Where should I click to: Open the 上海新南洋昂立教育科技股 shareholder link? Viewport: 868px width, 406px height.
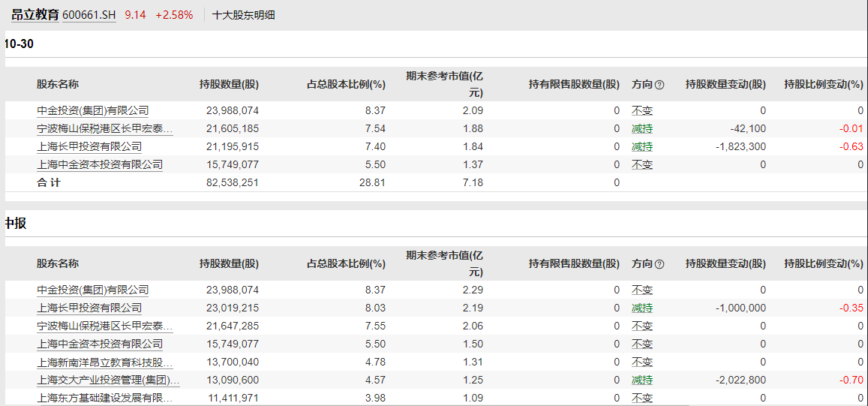(x=104, y=362)
